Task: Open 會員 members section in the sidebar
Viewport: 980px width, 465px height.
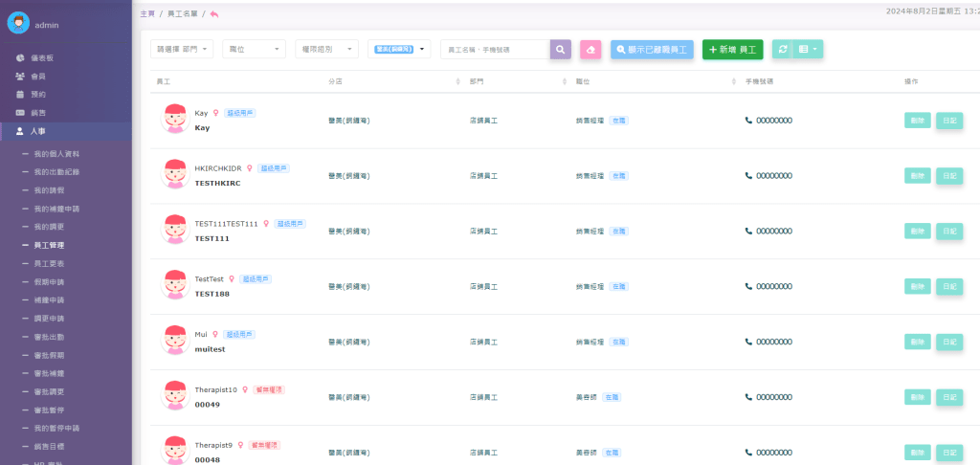Action: pyautogui.click(x=38, y=77)
